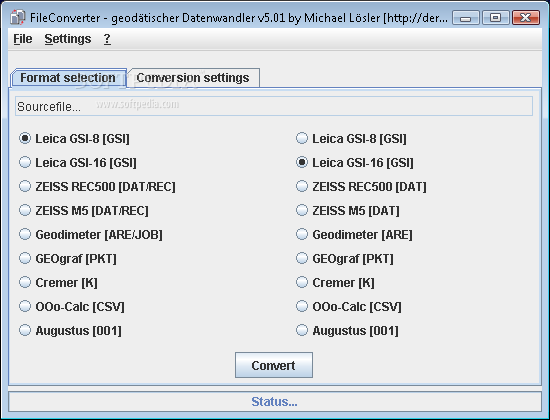Minimize the FileConverter window

click(465, 18)
